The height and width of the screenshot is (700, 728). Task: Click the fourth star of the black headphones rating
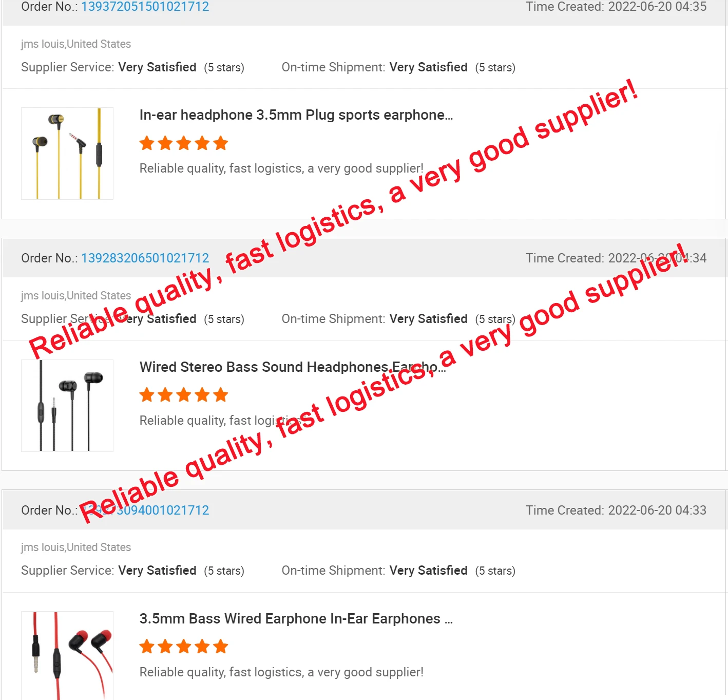[202, 395]
